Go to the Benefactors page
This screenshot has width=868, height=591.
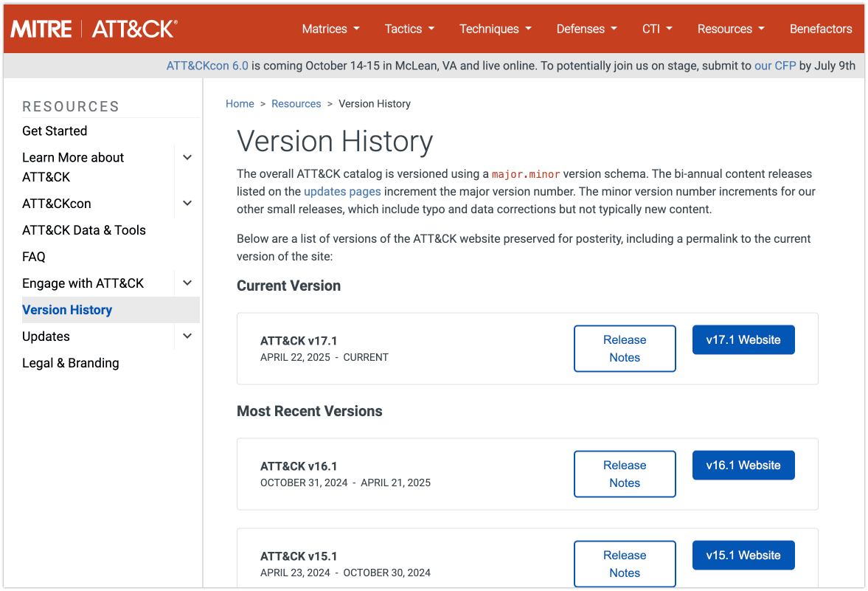click(820, 29)
